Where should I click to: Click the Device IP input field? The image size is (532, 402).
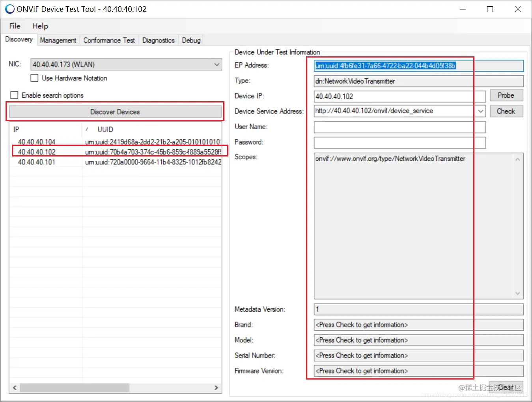[400, 97]
